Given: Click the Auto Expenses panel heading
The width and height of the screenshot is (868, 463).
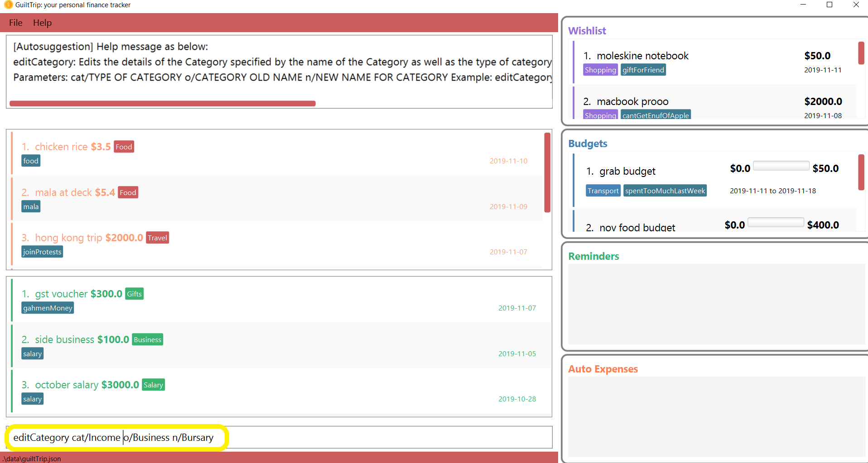Looking at the screenshot, I should [x=603, y=369].
